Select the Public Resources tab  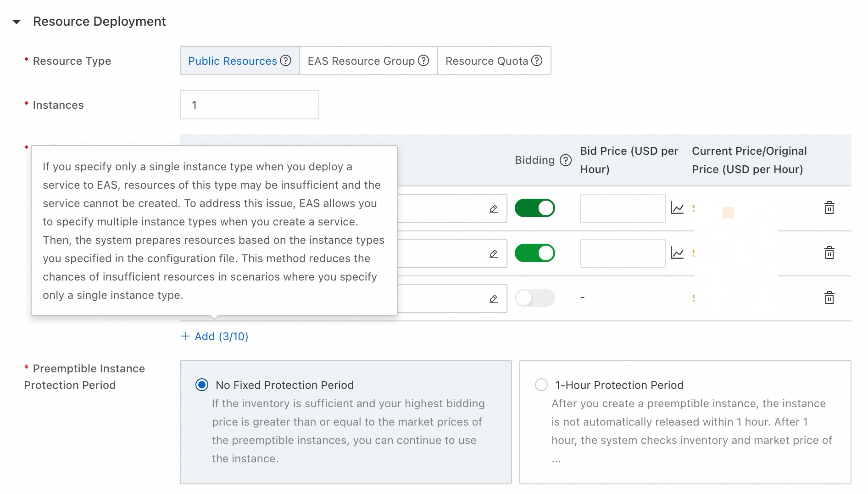click(239, 61)
